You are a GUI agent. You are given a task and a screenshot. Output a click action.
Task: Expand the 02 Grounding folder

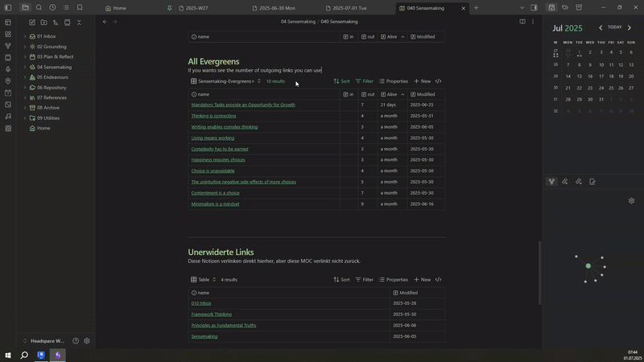(25, 47)
